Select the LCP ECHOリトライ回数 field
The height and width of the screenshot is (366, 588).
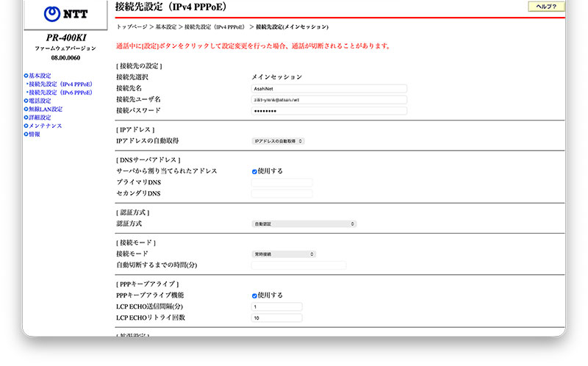276,318
